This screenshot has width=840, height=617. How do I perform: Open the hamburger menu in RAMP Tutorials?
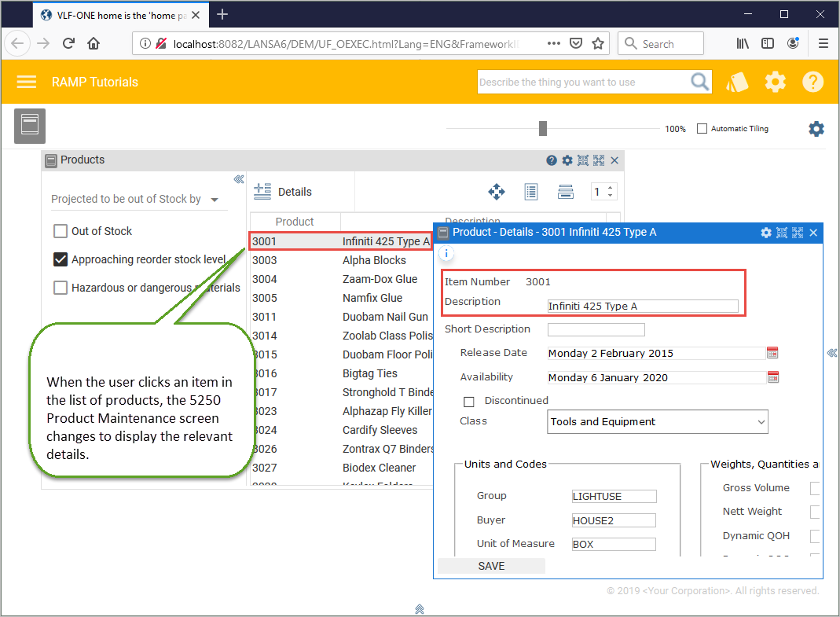pyautogui.click(x=27, y=82)
